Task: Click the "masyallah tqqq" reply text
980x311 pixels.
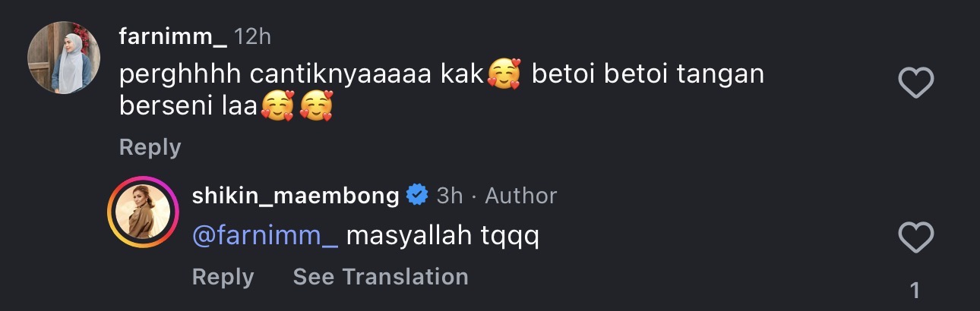Action: pos(442,236)
